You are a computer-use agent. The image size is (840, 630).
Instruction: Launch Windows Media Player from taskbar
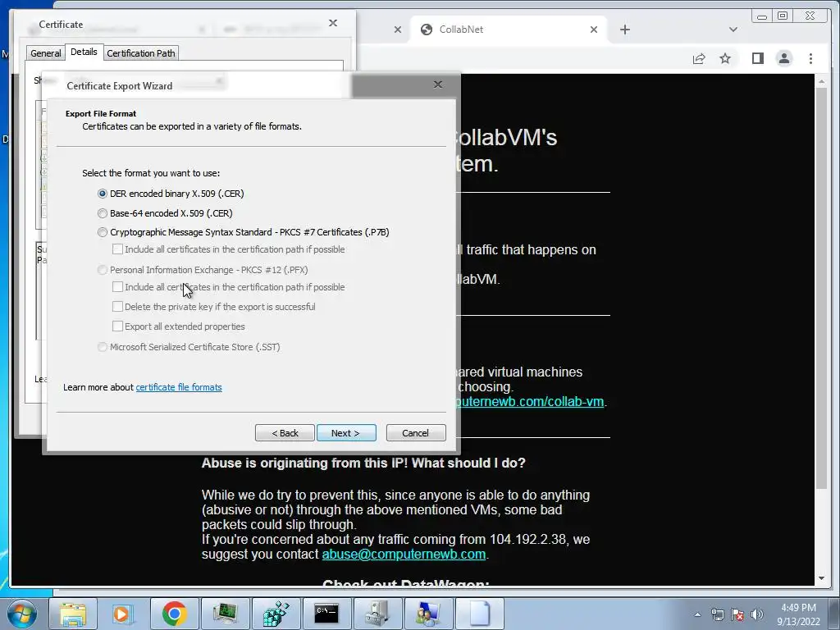pyautogui.click(x=121, y=614)
